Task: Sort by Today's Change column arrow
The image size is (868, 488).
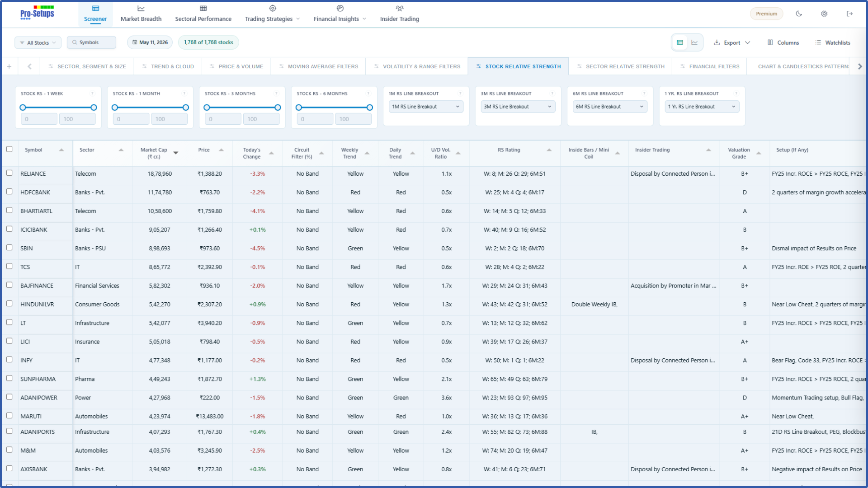Action: pos(271,153)
